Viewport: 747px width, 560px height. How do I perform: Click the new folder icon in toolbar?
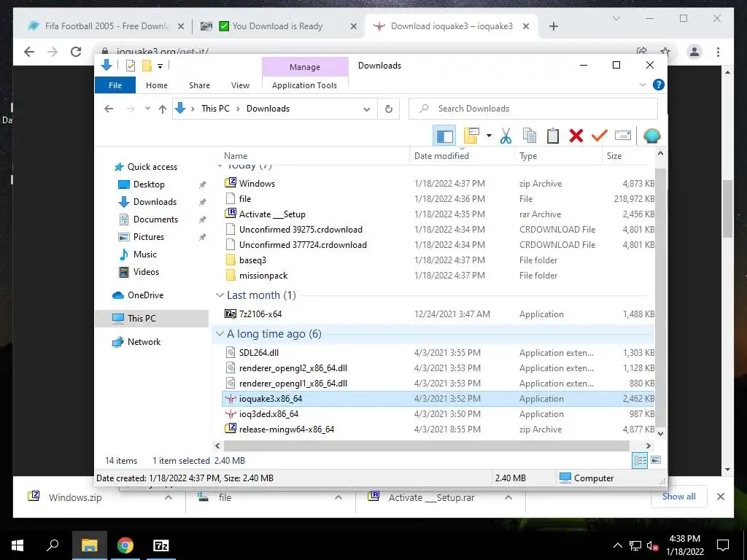(471, 136)
